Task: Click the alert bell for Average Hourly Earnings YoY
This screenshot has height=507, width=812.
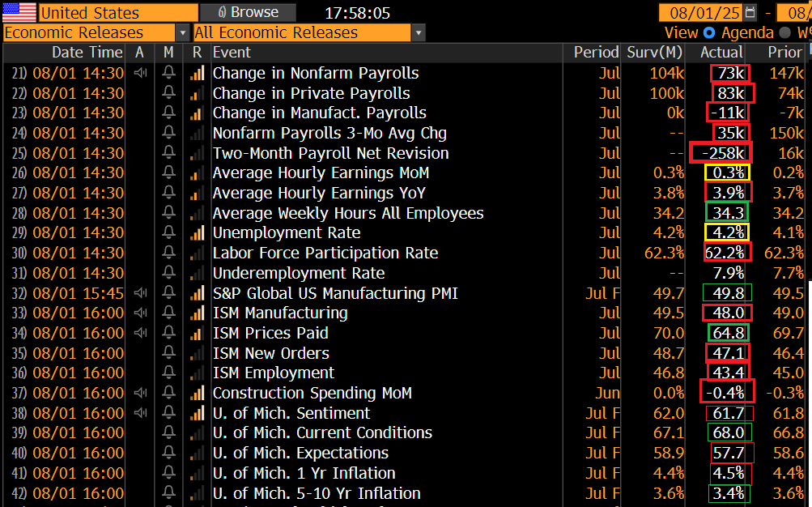Action: 168,193
